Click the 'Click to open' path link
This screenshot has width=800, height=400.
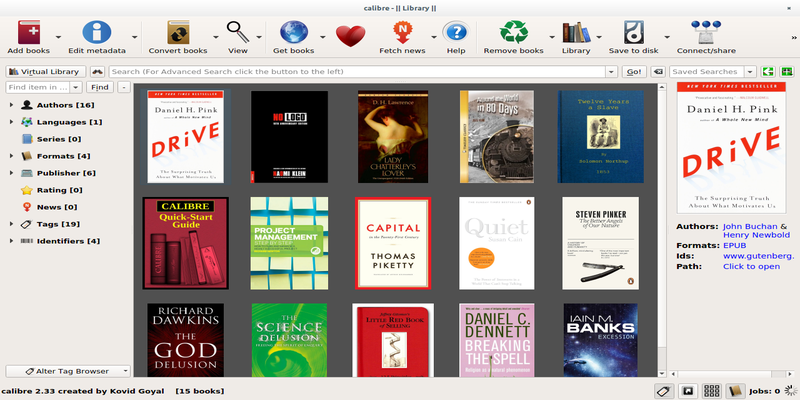pyautogui.click(x=751, y=266)
